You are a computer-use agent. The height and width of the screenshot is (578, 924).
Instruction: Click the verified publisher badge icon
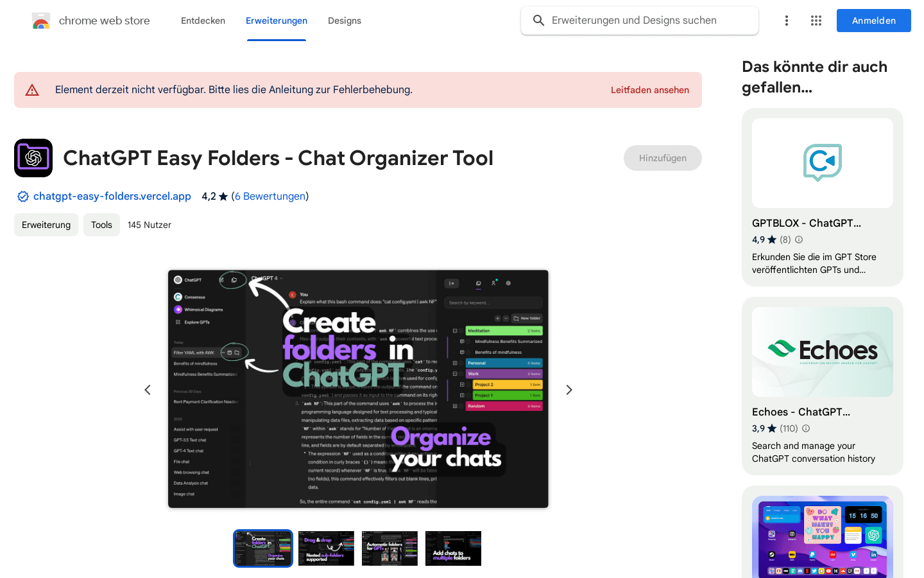click(23, 197)
